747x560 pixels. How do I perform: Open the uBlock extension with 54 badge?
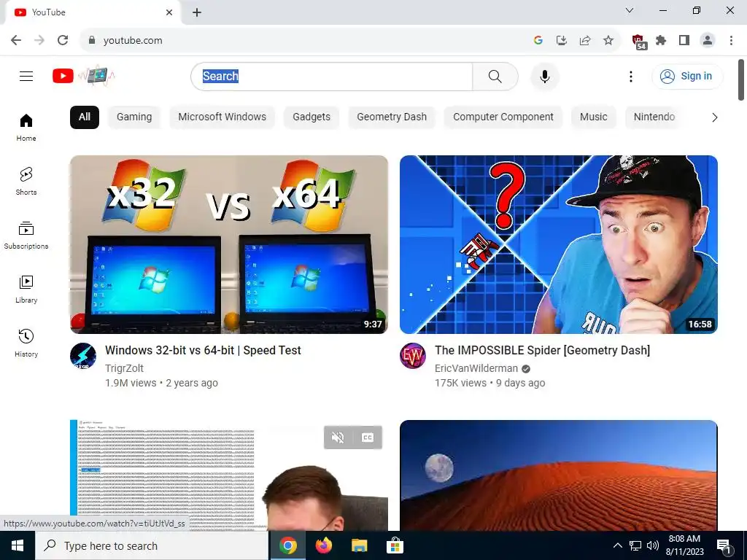pos(638,42)
